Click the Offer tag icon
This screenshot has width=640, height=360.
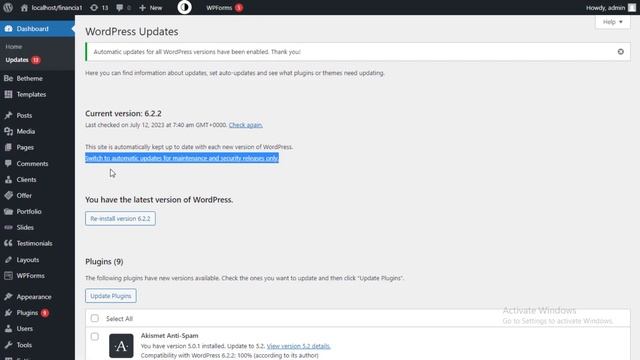9,195
